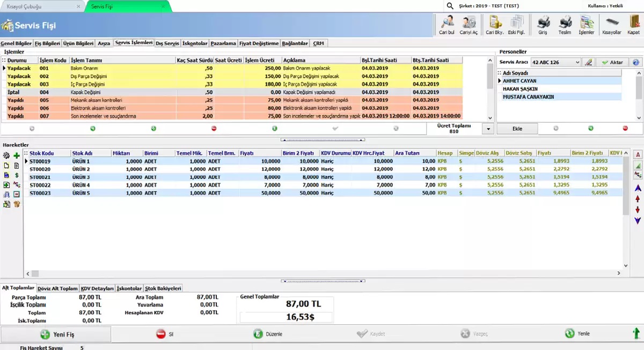Image resolution: width=644 pixels, height=350 pixels.
Task: Click the blue help icon next to Aktar
Action: click(635, 63)
